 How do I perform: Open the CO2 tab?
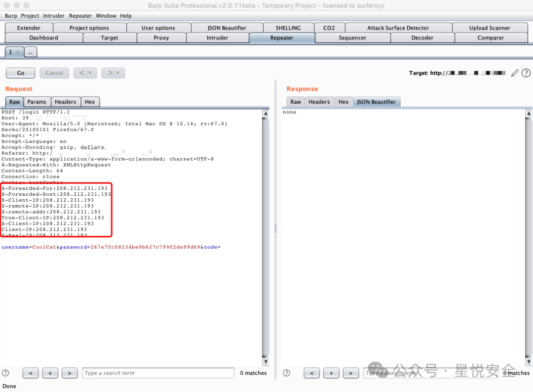coord(329,28)
